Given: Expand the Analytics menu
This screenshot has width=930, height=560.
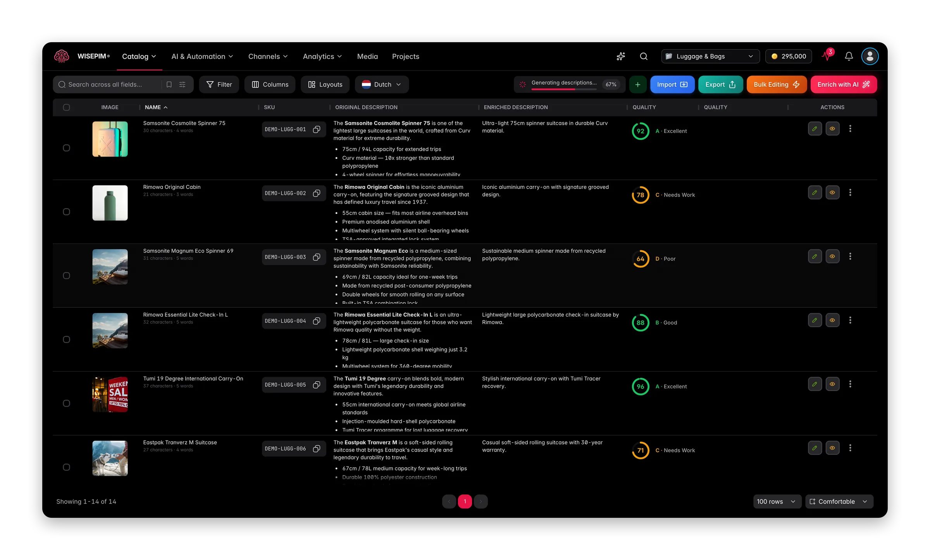Looking at the screenshot, I should point(322,57).
